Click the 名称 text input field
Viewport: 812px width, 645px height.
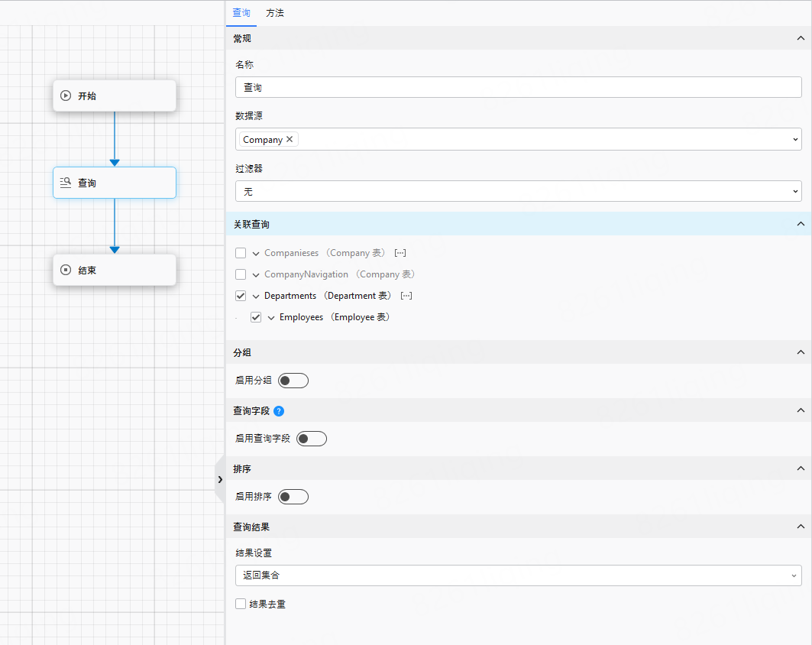(518, 88)
